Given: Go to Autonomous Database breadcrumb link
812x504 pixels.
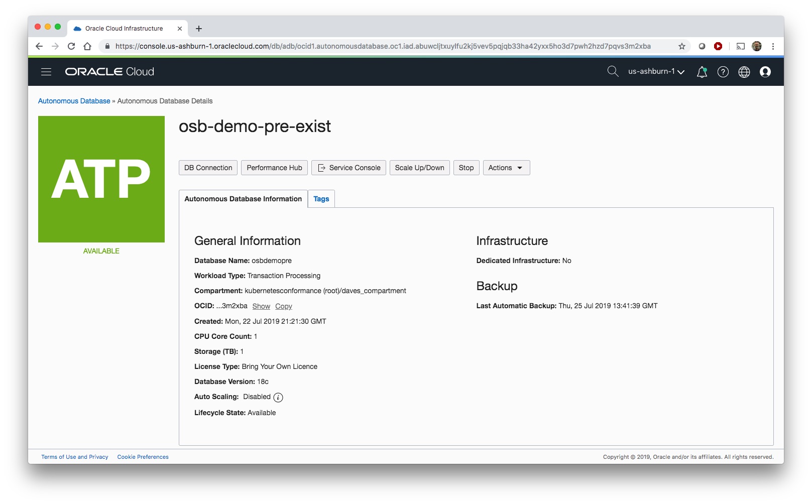Looking at the screenshot, I should (74, 101).
